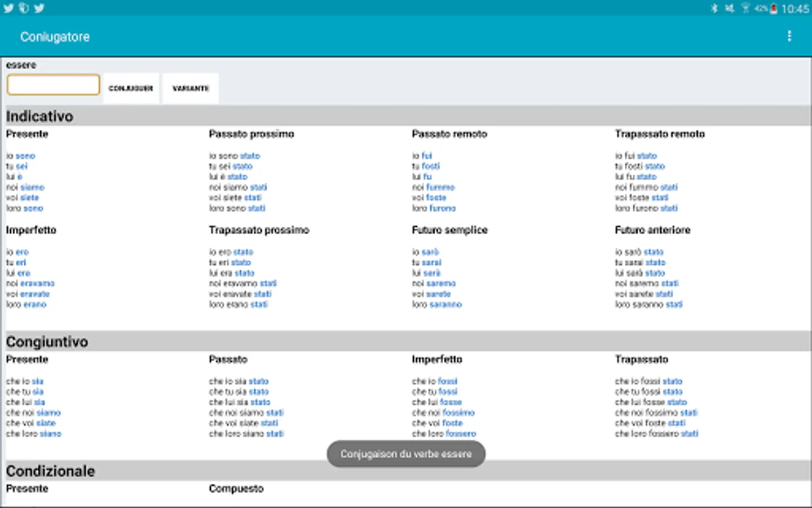
Task: Focus the verb input field
Action: pyautogui.click(x=54, y=85)
